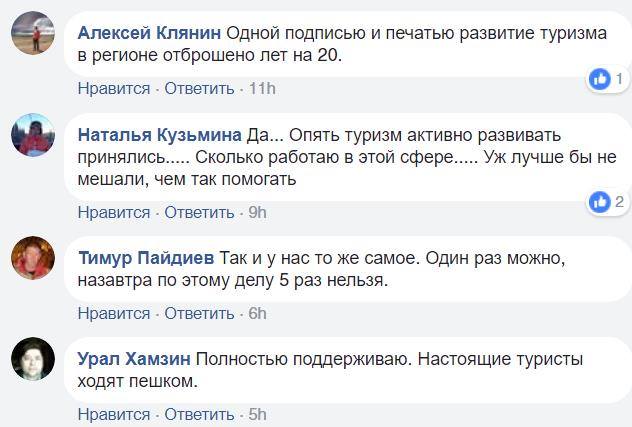Screen dimensions: 632x427
Task: Click the like reaction icon on Алексей Клянин's comment
Action: 600,78
